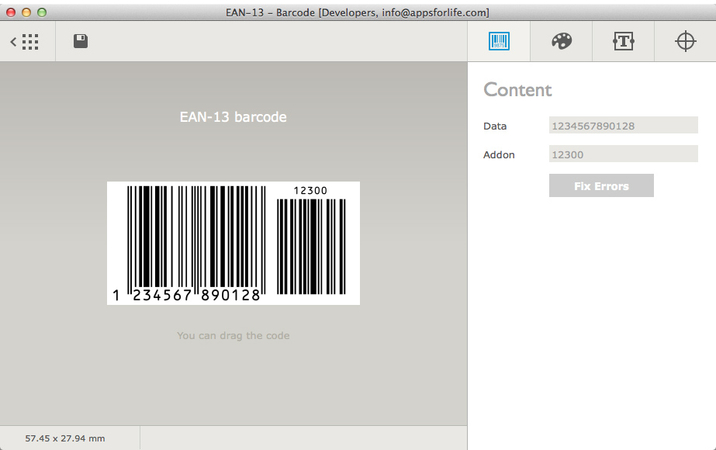
Task: Open the color palette tab
Action: [x=561, y=41]
